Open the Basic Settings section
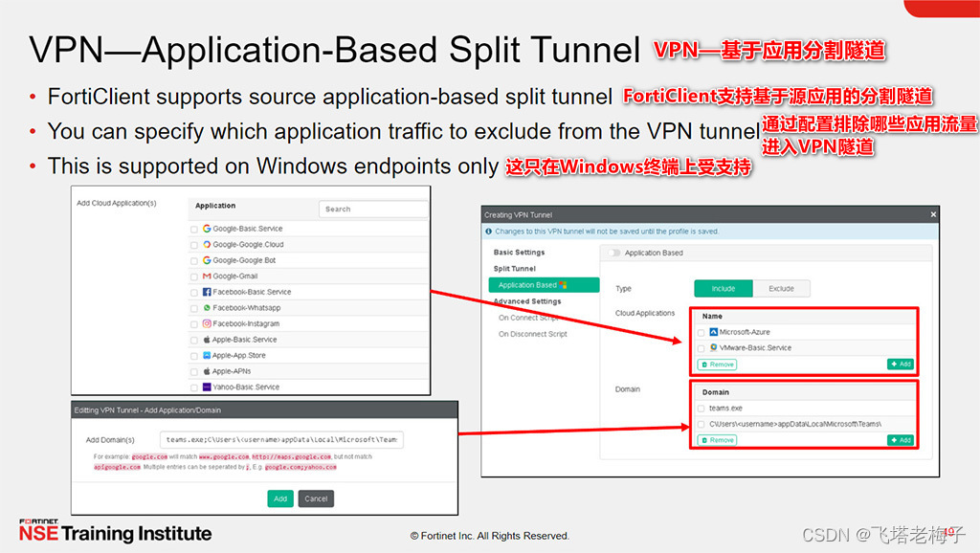The width and height of the screenshot is (980, 553). [x=519, y=253]
